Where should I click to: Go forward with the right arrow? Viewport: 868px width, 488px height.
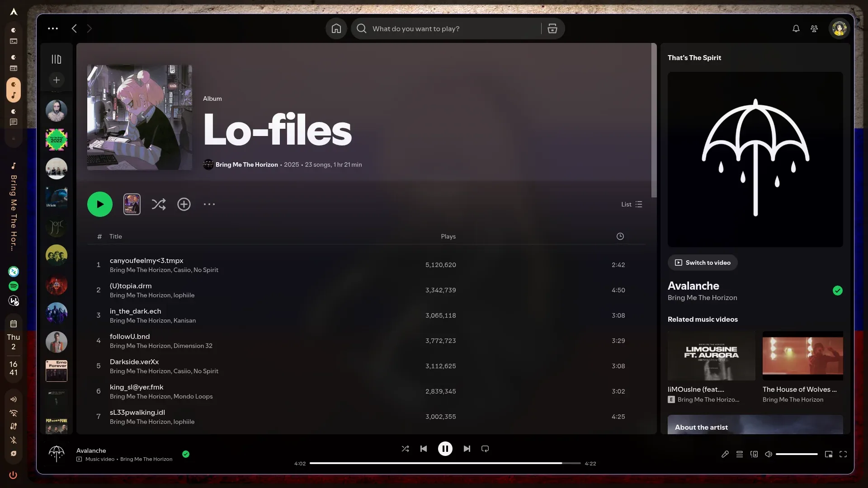point(89,28)
